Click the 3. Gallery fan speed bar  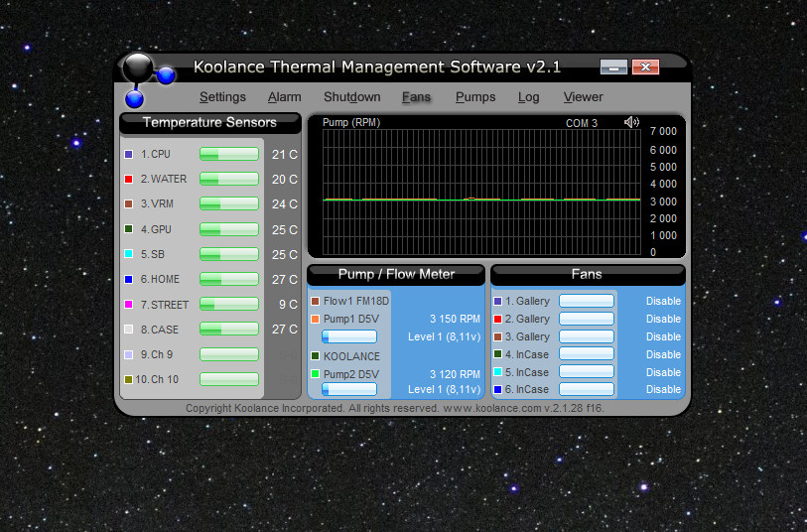pos(587,336)
